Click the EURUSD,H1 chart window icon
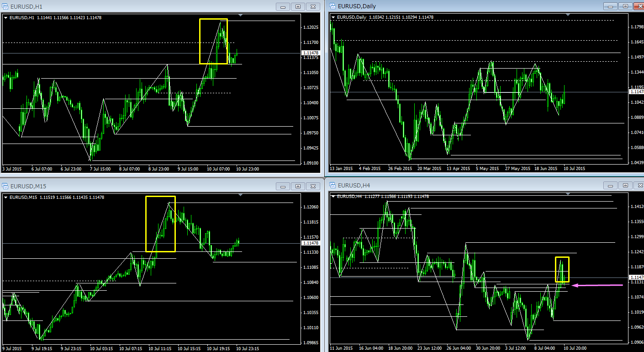 (5, 6)
